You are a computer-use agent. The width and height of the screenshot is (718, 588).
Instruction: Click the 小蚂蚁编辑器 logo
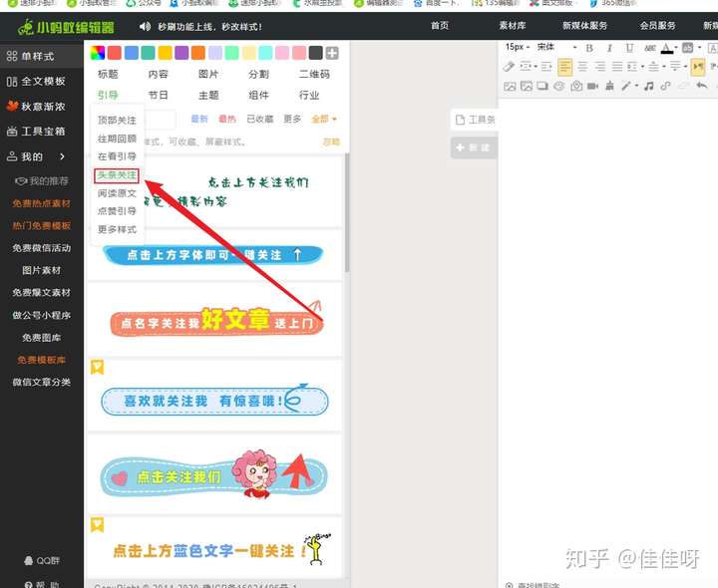click(x=66, y=27)
